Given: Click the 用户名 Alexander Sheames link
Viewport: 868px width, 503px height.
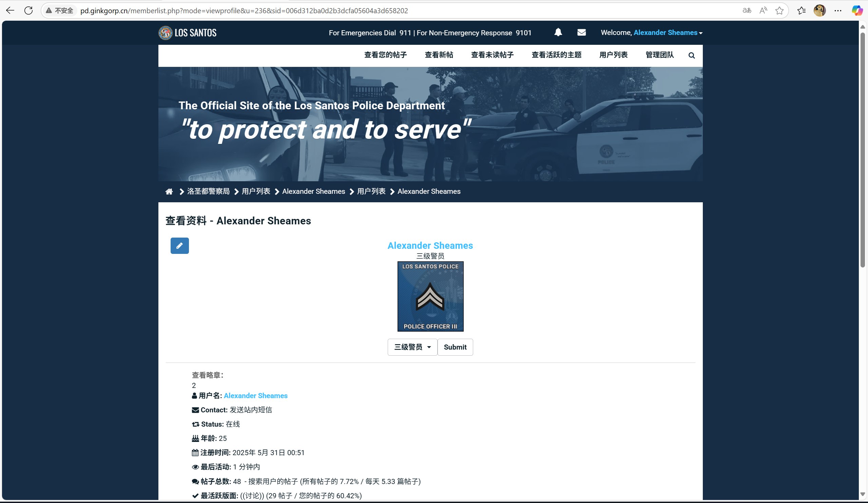Looking at the screenshot, I should click(255, 396).
